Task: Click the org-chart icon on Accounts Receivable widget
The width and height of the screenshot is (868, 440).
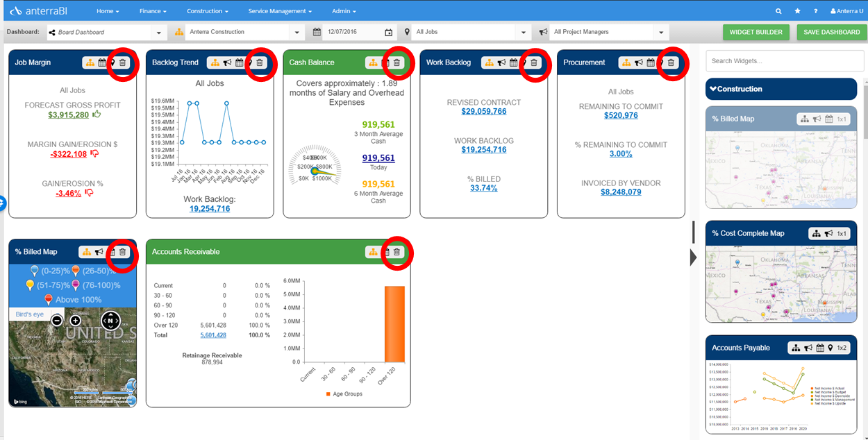Action: coord(374,252)
